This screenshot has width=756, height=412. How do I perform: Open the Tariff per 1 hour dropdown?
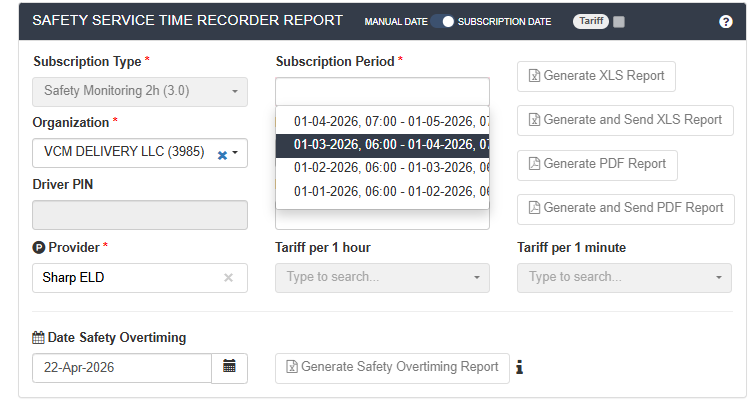pyautogui.click(x=382, y=277)
